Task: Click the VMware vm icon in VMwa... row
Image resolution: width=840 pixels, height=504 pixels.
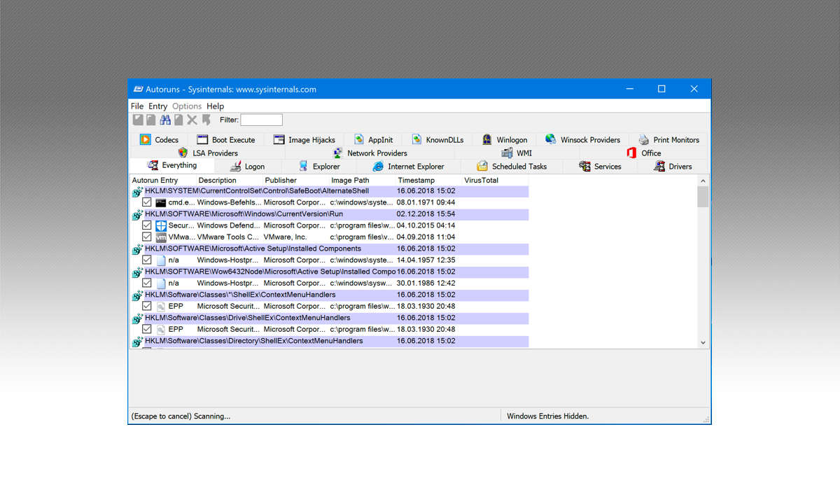Action: (x=161, y=237)
